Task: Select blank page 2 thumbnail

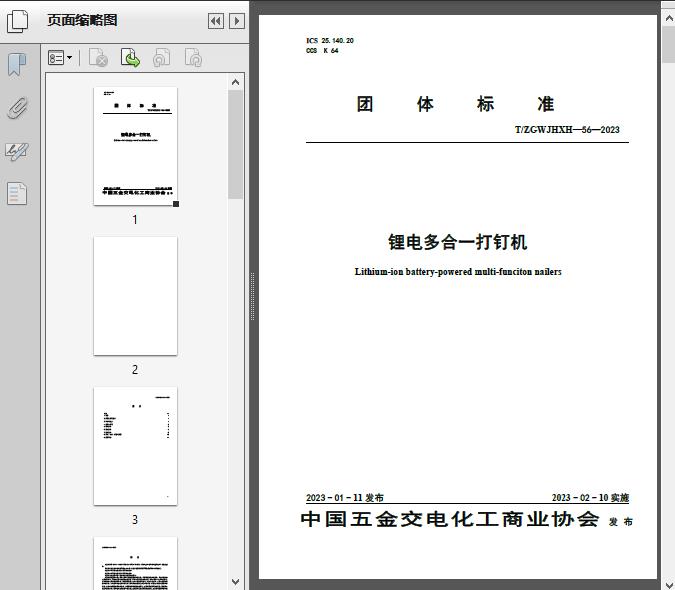Action: tap(135, 296)
